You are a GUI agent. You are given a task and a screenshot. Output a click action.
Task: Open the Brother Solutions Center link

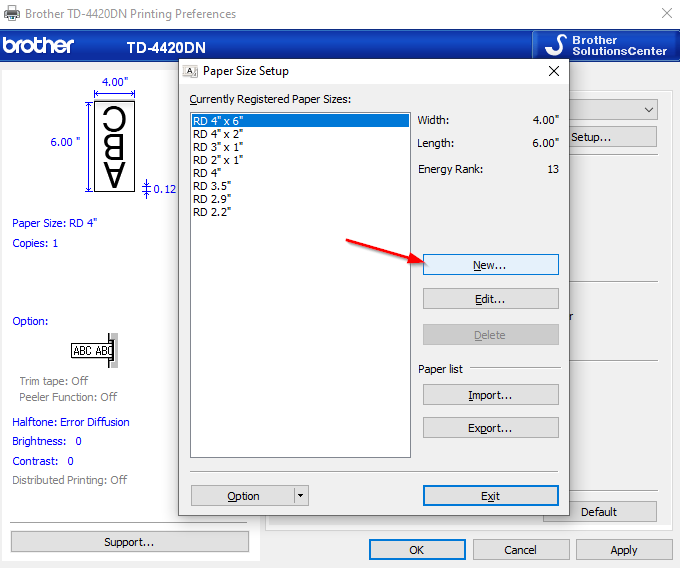pos(606,45)
